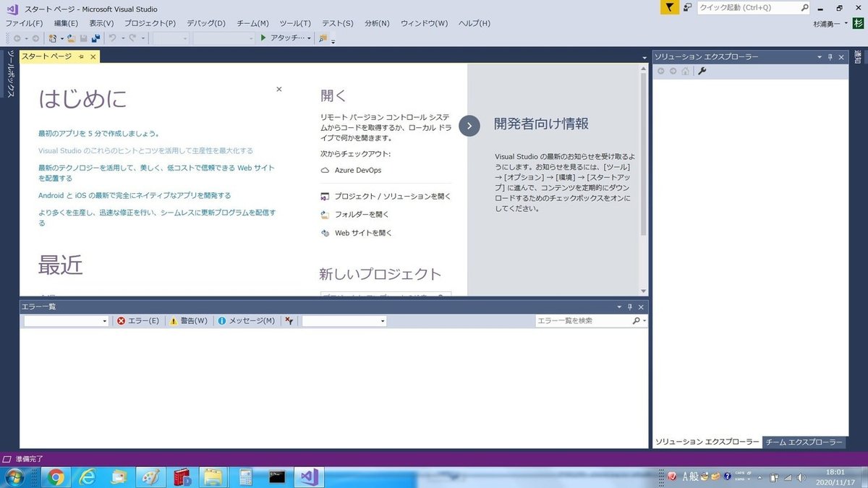Image resolution: width=868 pixels, height=488 pixels.
Task: Open the Attach target dropdown arrow
Action: (x=309, y=38)
